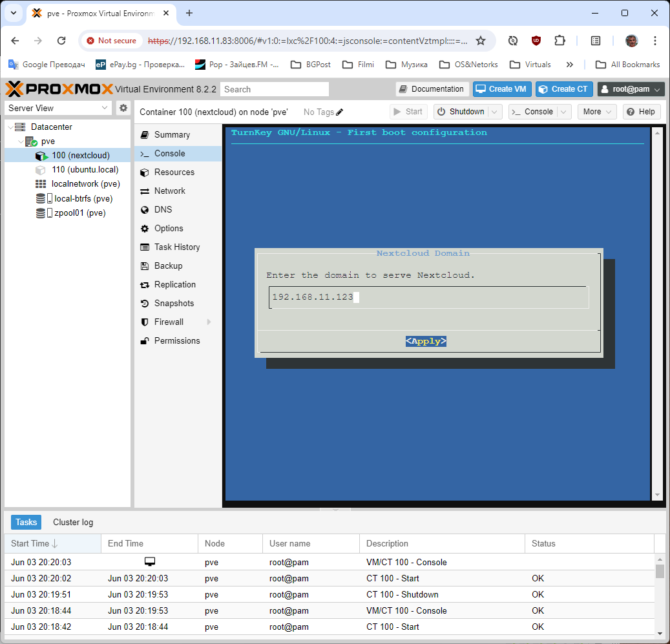The width and height of the screenshot is (670, 644).
Task: Open the BGPost bookmarks folder
Action: point(311,65)
